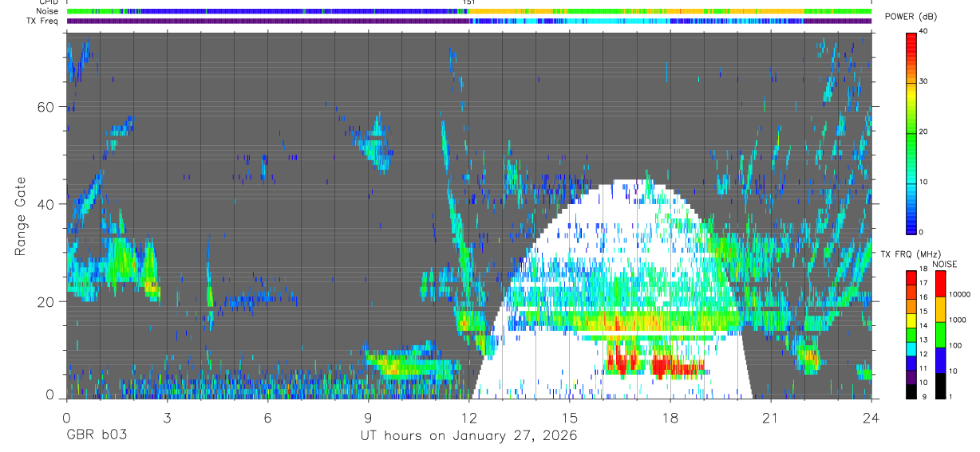Click the red 17–18 MHz TX FRQ legend block
The width and height of the screenshot is (980, 452).
[911, 277]
